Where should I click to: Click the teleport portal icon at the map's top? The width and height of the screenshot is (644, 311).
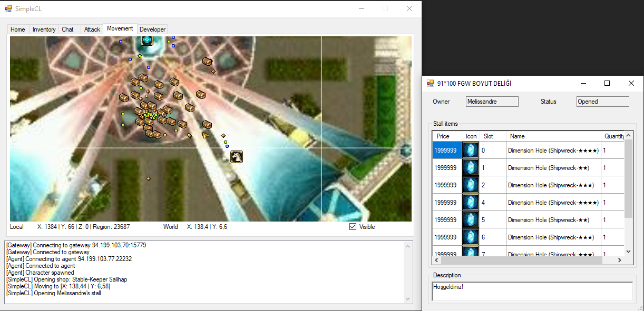[147, 40]
